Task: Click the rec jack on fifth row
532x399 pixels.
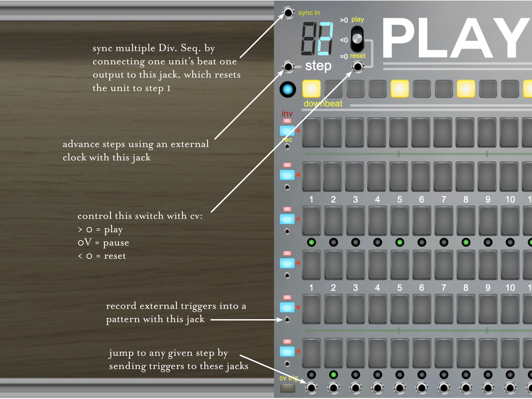Action: click(x=287, y=319)
